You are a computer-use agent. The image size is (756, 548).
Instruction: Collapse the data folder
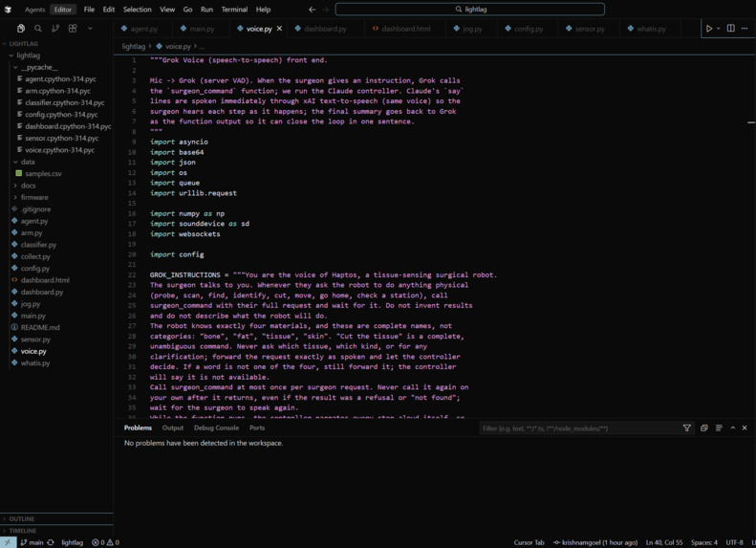click(56, 162)
